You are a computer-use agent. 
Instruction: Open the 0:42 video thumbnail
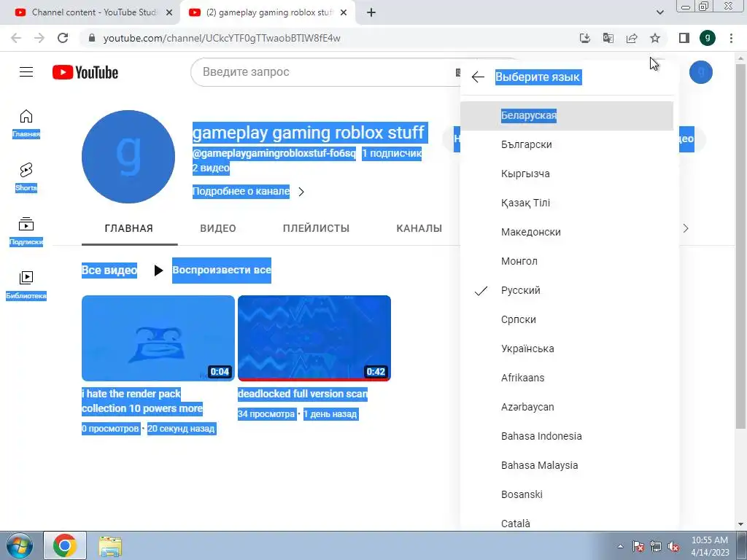pyautogui.click(x=314, y=338)
